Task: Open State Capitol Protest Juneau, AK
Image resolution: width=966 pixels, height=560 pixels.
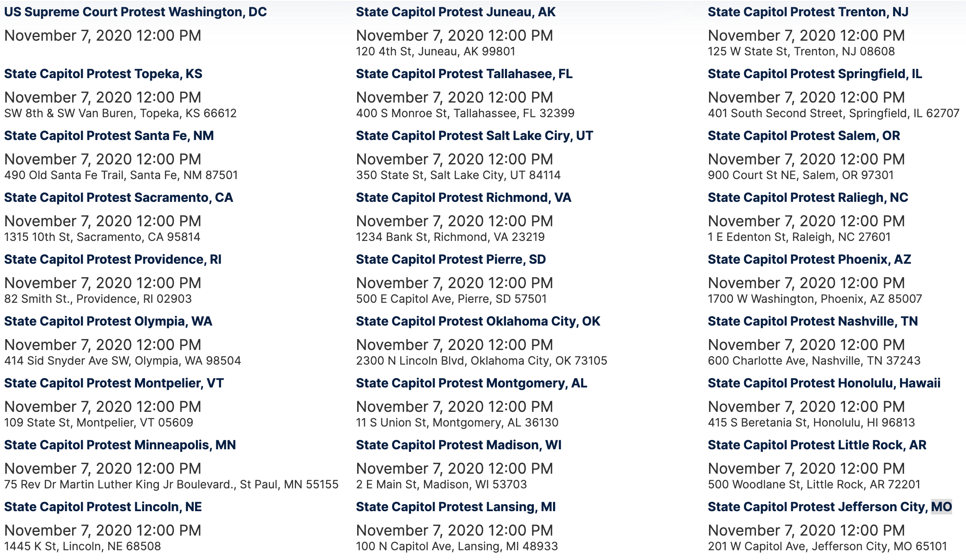Action: click(x=455, y=12)
